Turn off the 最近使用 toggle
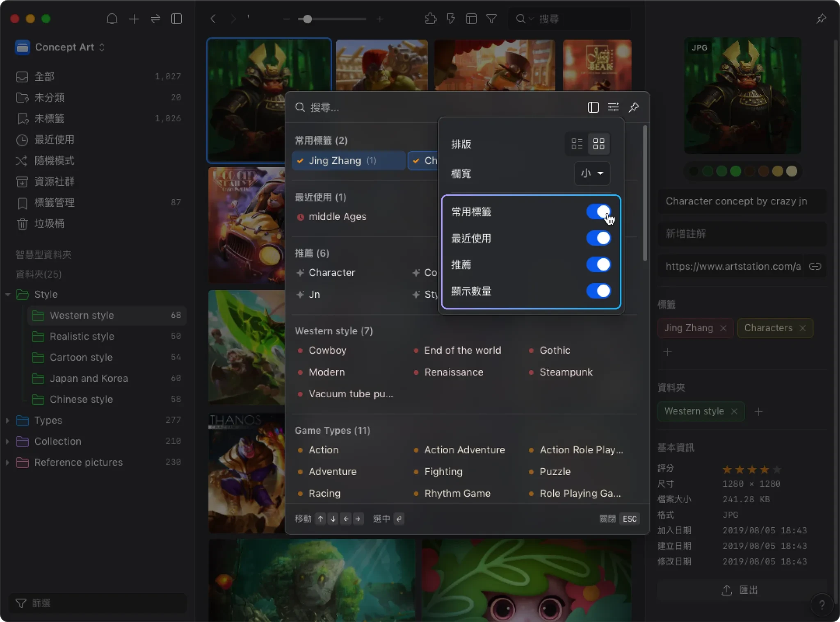The height and width of the screenshot is (622, 840). (598, 238)
